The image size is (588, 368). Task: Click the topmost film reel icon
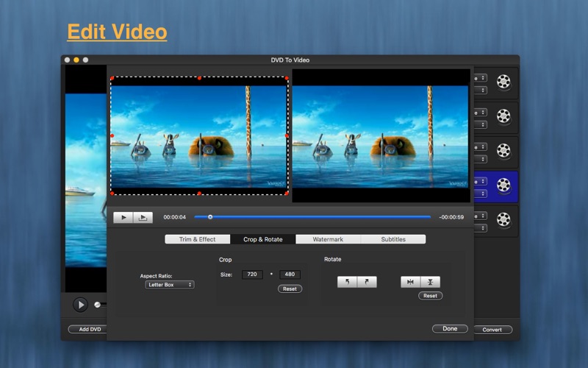tap(503, 81)
